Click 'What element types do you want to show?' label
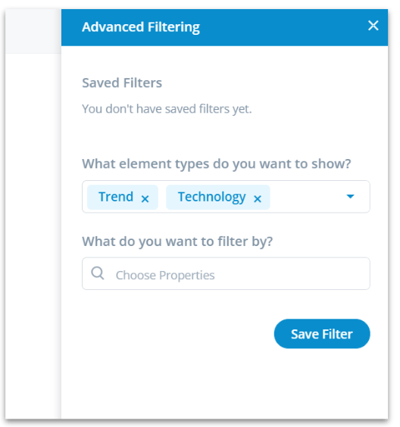Viewport: 400px width, 427px height. (217, 164)
